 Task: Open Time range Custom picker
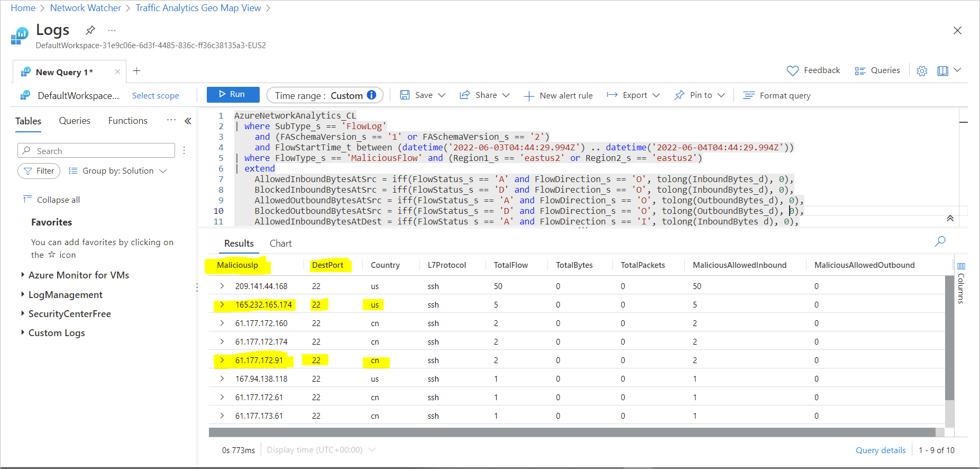pos(325,95)
